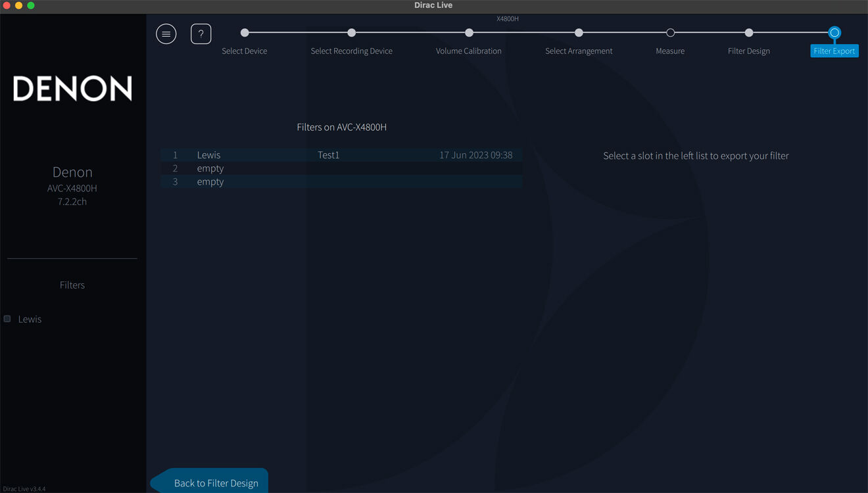This screenshot has height=493, width=868.
Task: Jump to the Volume Calibration step
Action: click(469, 32)
